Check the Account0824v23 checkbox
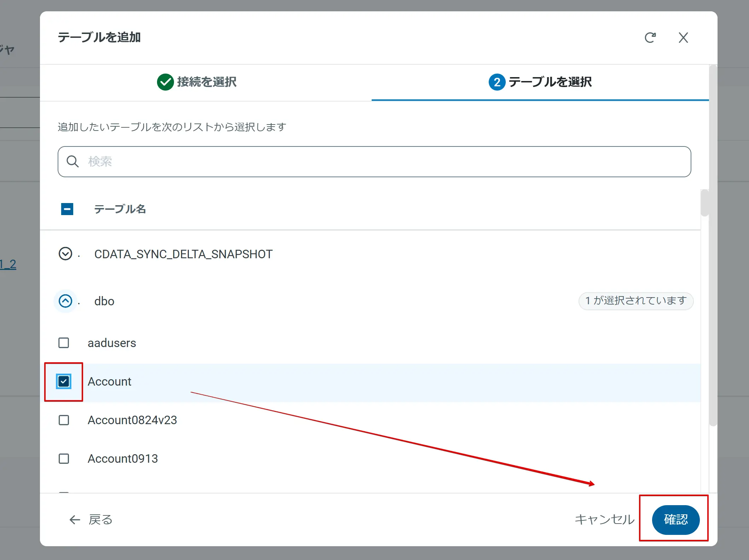Viewport: 749px width, 560px height. click(x=64, y=420)
